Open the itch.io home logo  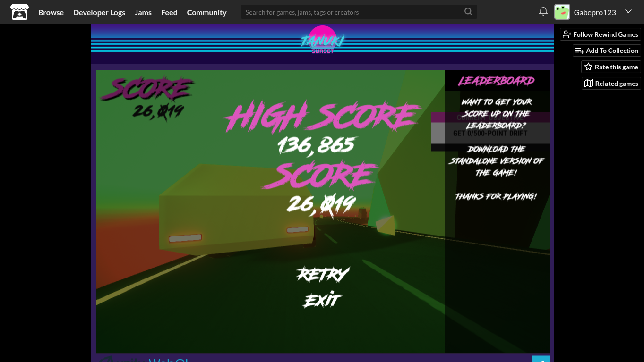coord(19,12)
